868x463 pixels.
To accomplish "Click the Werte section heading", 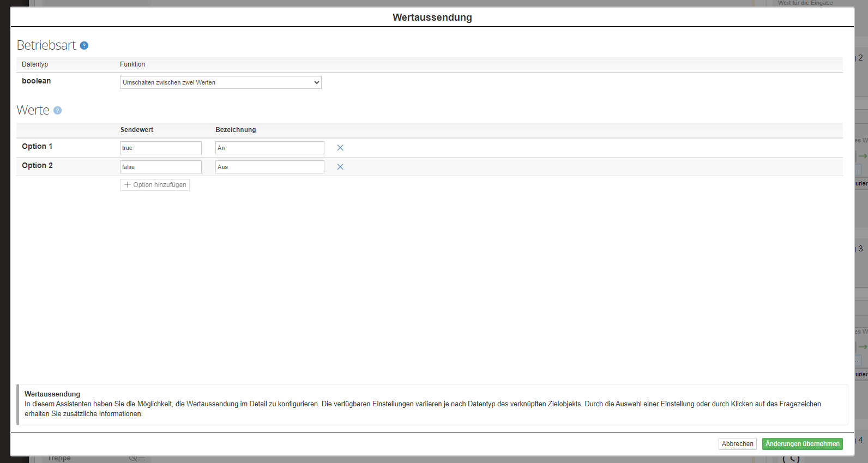I will (33, 110).
